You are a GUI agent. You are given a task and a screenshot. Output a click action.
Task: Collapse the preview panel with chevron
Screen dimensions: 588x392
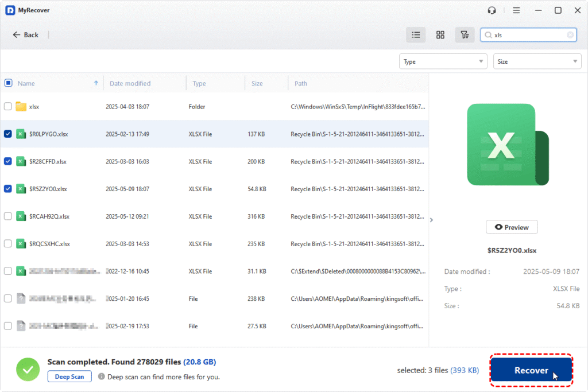pyautogui.click(x=432, y=220)
